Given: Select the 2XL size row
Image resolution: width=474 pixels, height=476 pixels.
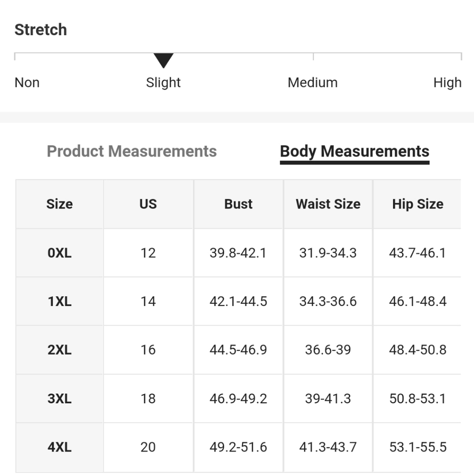Looking at the screenshot, I should click(238, 350).
